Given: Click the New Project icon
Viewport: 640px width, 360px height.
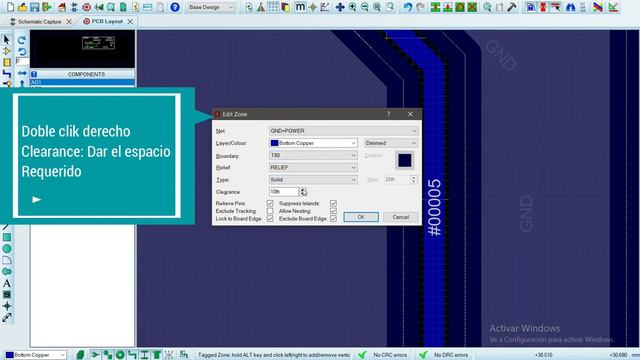Looking at the screenshot, I should (x=10, y=7).
